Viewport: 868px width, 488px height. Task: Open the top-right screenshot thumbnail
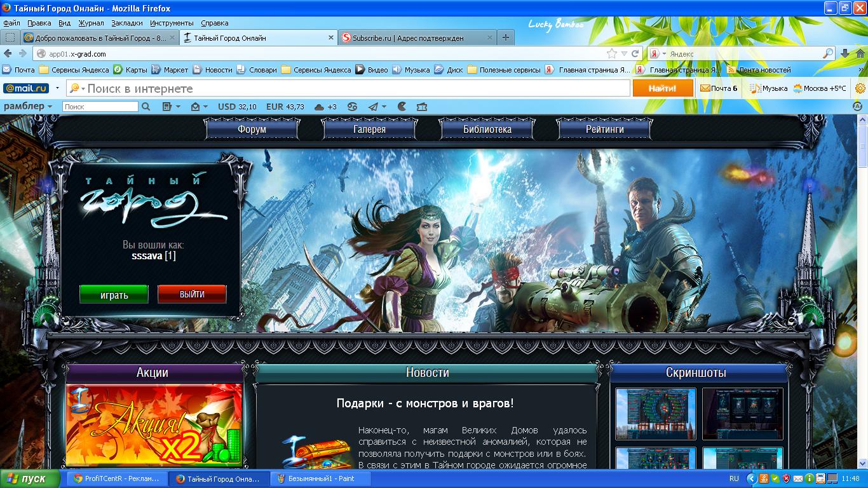pyautogui.click(x=742, y=414)
